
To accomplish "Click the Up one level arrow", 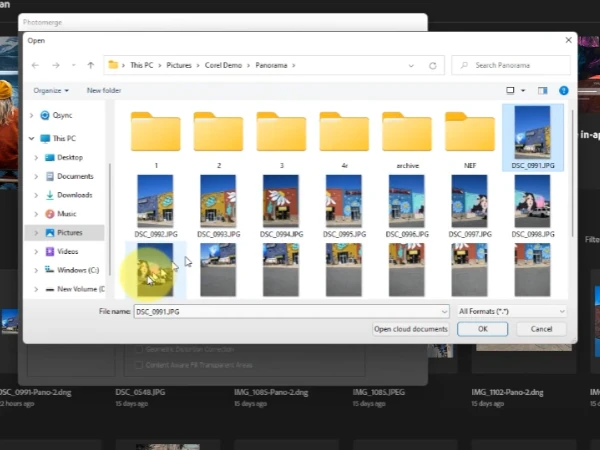I will [91, 65].
